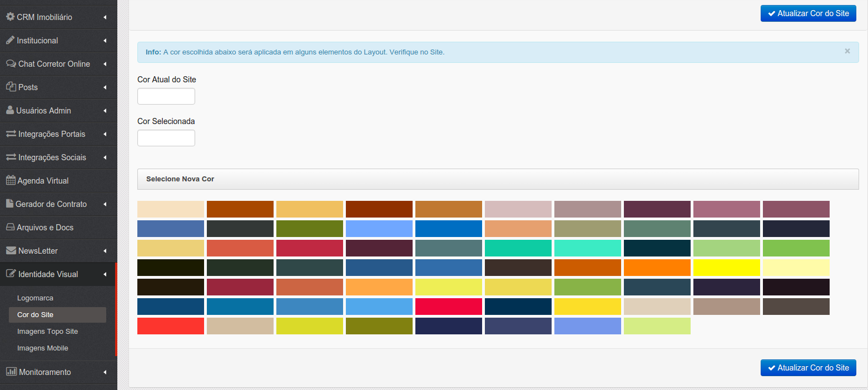868x390 pixels.
Task: Choose the pale yellow swatch in fourth row
Action: click(796, 268)
